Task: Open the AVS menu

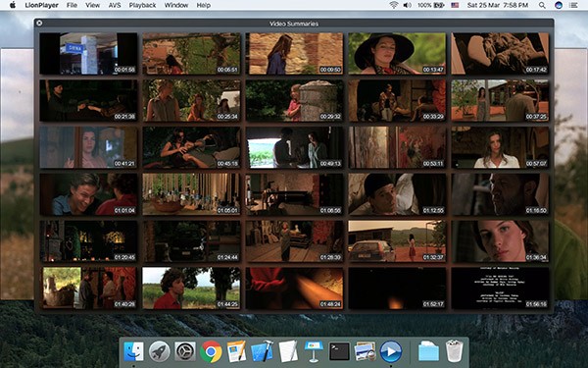Action: coord(115,5)
